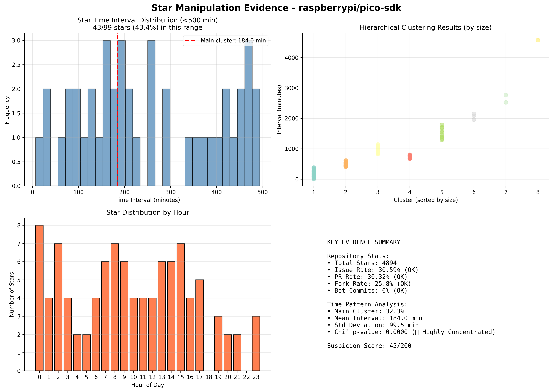Click the hour 4 bar in the hourly chart
Viewport: 553px width, 392px height.
click(x=77, y=352)
